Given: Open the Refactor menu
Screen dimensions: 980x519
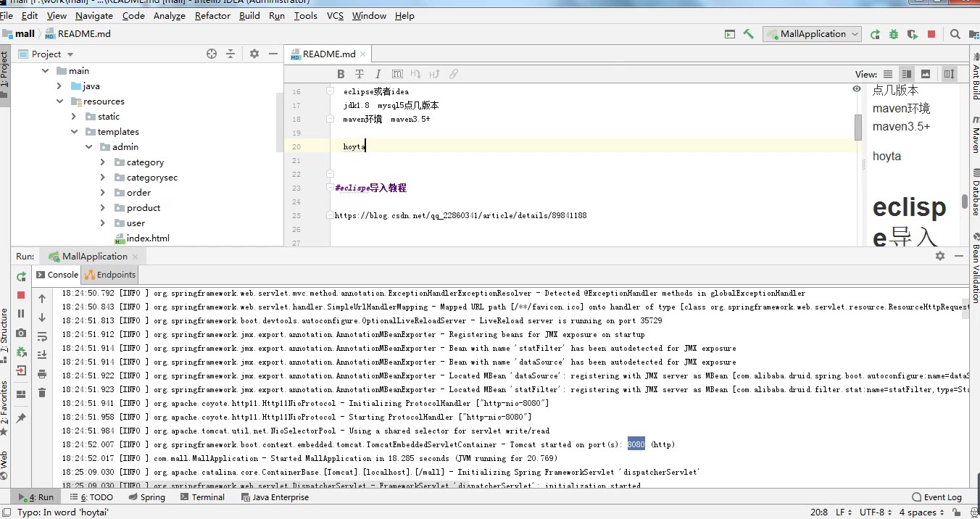Looking at the screenshot, I should pos(212,15).
